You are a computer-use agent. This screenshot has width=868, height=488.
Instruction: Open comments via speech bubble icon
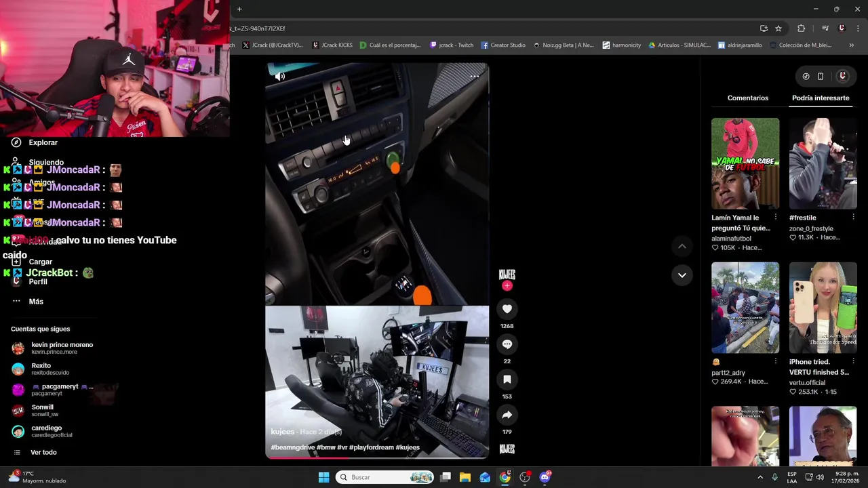[507, 344]
